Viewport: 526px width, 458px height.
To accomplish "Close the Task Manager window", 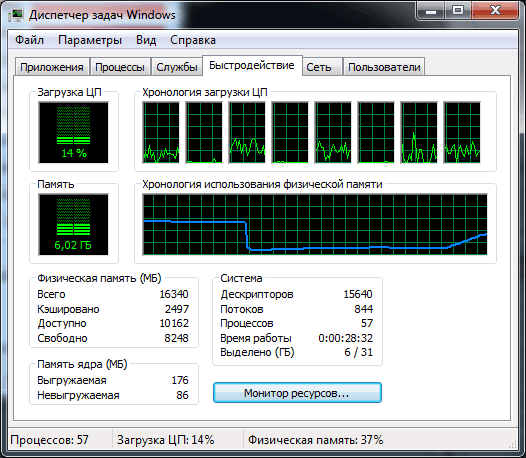I will [495, 10].
